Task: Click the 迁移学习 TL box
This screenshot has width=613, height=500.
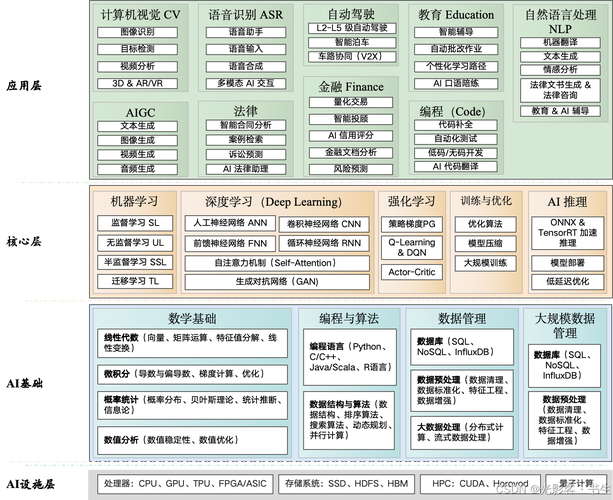Action: tap(135, 281)
